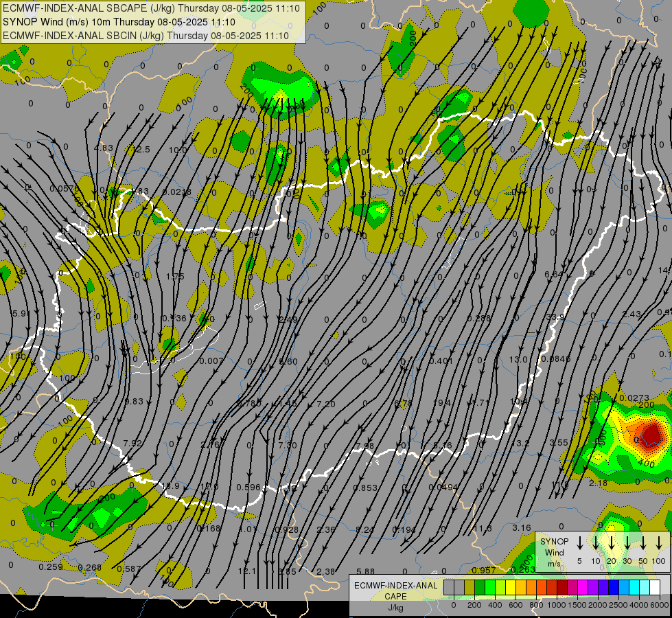Viewport: 672px width, 618px height.
Task: Select the 8.24 map value
Action: [x=365, y=529]
